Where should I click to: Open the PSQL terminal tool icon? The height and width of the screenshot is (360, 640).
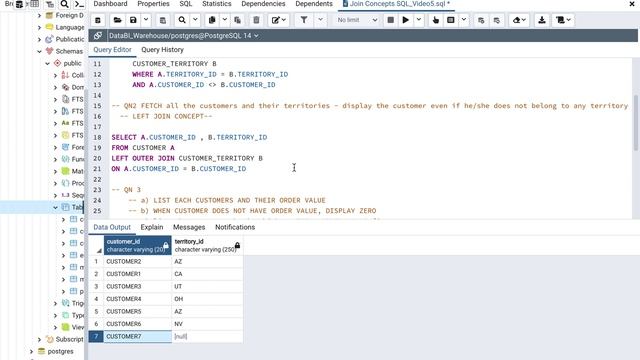[79, 4]
